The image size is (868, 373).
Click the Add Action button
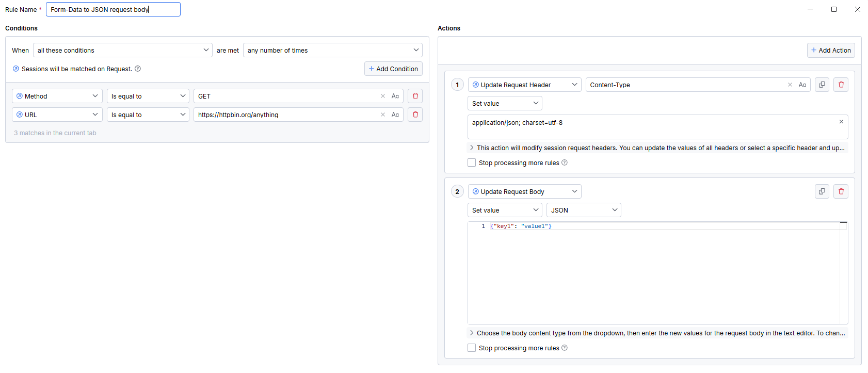coord(831,50)
